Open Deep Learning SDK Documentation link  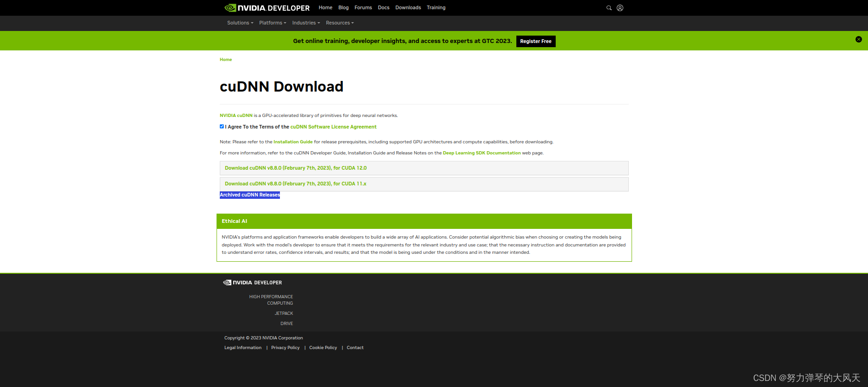[482, 153]
